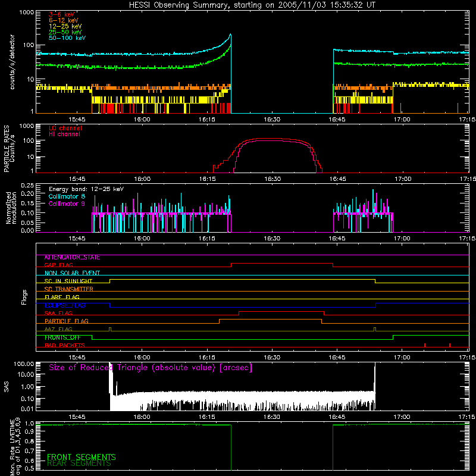This screenshot has height=476, width=476.
Task: Click the second AAZ_FLAG spike marker
Action: click(x=375, y=329)
